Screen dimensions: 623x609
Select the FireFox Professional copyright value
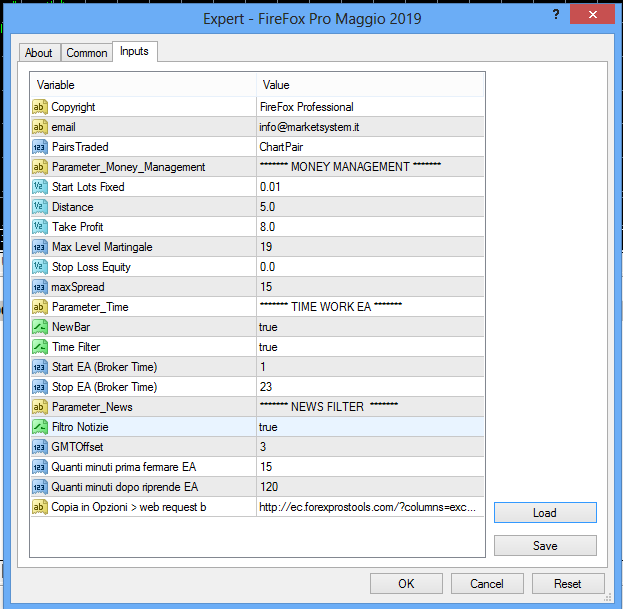pyautogui.click(x=370, y=107)
